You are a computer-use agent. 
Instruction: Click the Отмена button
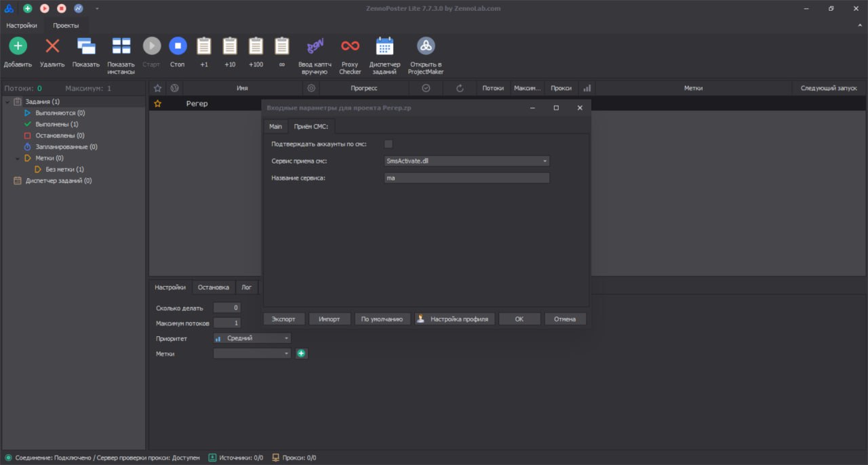[565, 319]
